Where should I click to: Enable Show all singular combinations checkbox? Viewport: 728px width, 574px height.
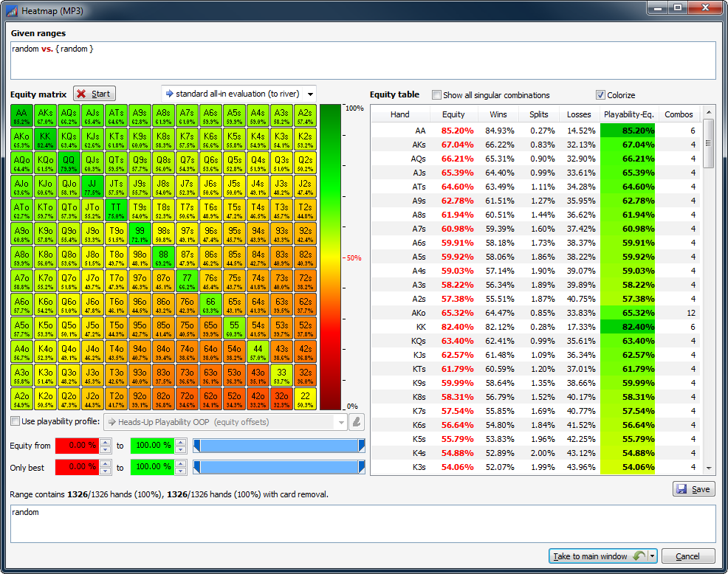[x=436, y=95]
